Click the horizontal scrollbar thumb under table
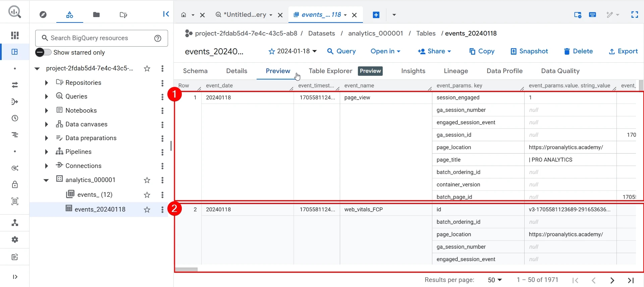The width and height of the screenshot is (644, 287). tap(186, 269)
